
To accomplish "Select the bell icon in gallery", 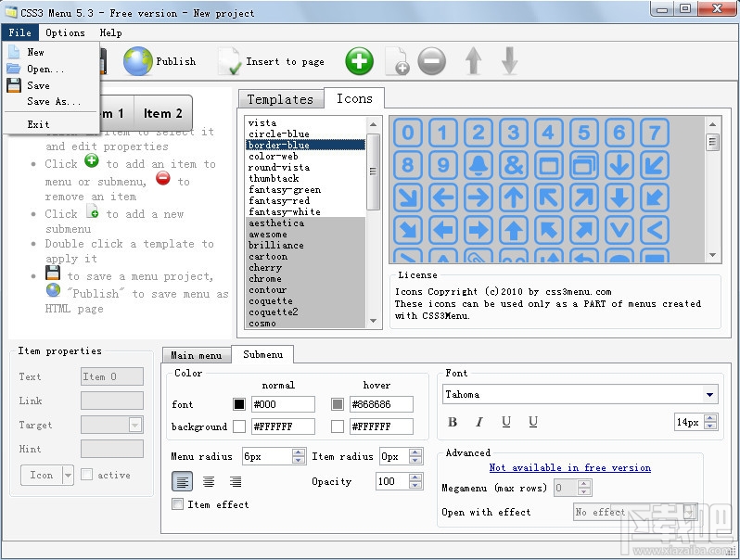I will coord(478,165).
